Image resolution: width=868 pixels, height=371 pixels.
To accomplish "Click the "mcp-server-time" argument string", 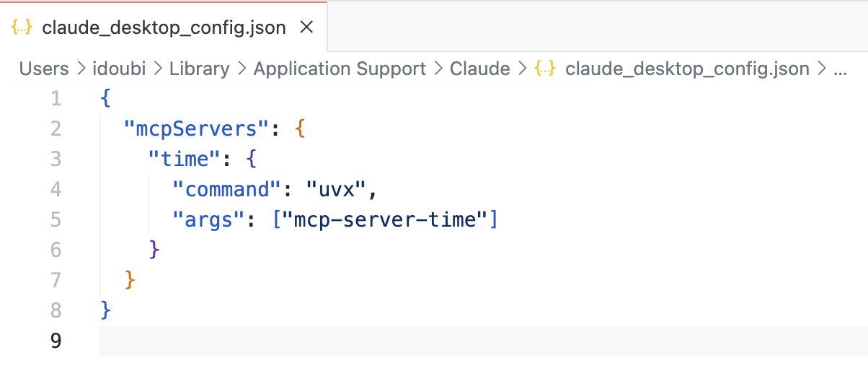I will click(x=386, y=219).
